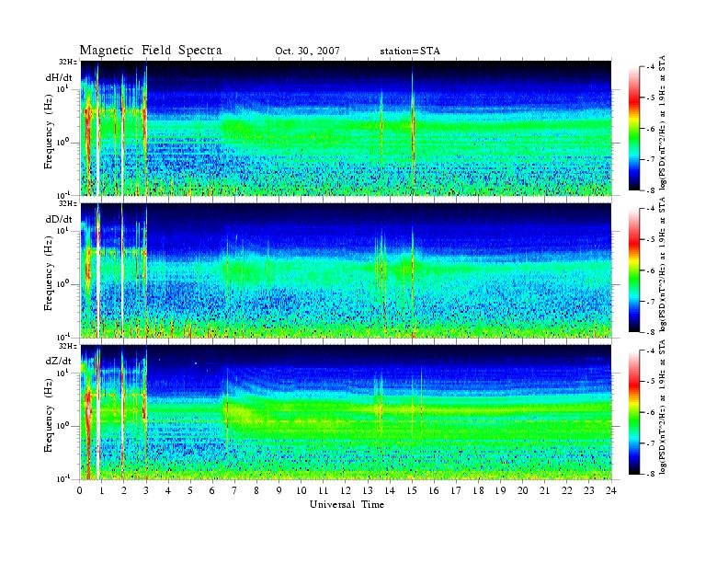Select the "dD/dt" panel label

[x=59, y=219]
